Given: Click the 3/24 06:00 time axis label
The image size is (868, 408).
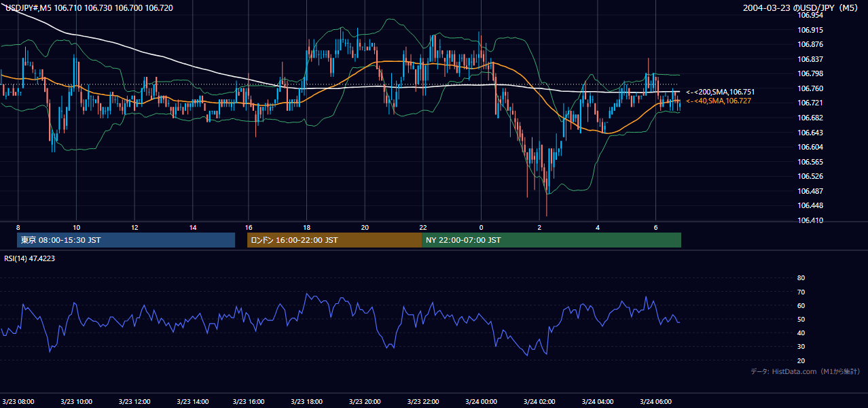Looking at the screenshot, I should coord(656,401).
